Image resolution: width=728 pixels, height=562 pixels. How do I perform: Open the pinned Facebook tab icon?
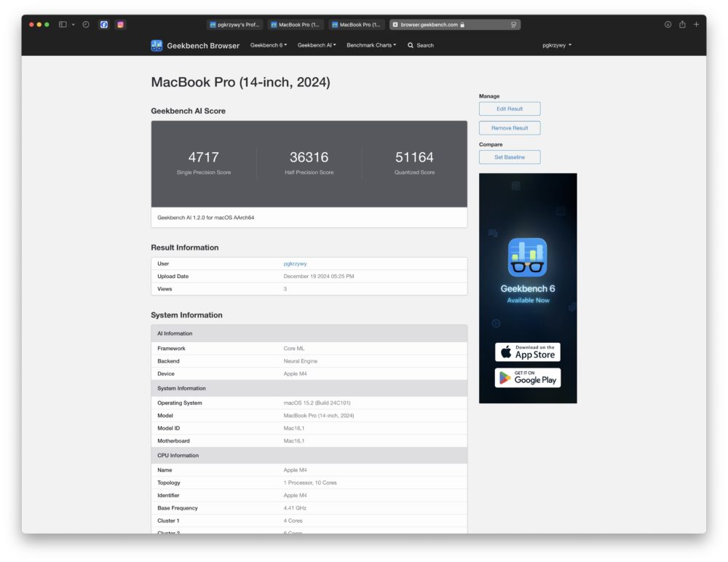point(104,25)
